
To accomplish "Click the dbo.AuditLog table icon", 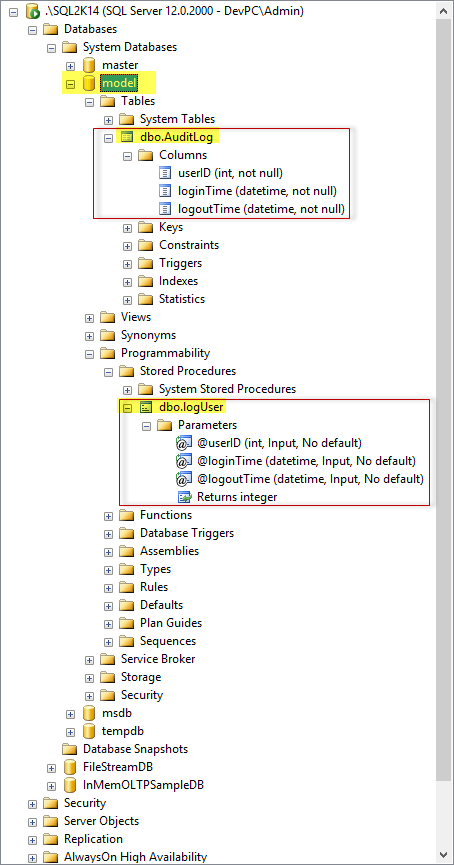I will pyautogui.click(x=127, y=137).
